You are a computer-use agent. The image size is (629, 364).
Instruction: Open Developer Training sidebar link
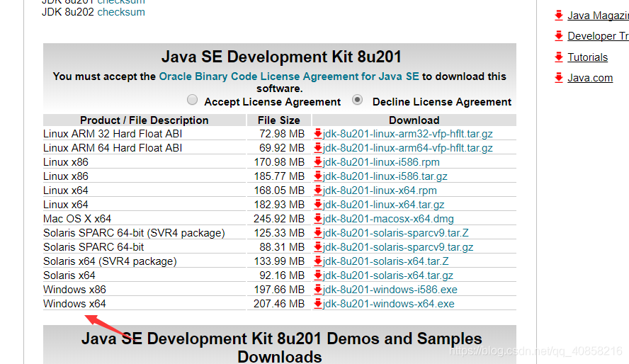coord(598,36)
